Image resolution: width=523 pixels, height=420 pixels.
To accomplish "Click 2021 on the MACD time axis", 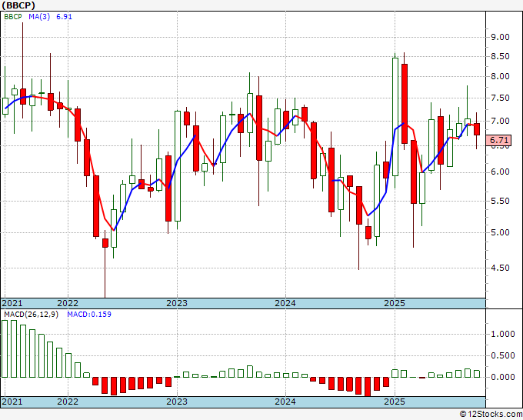I will click(12, 402).
